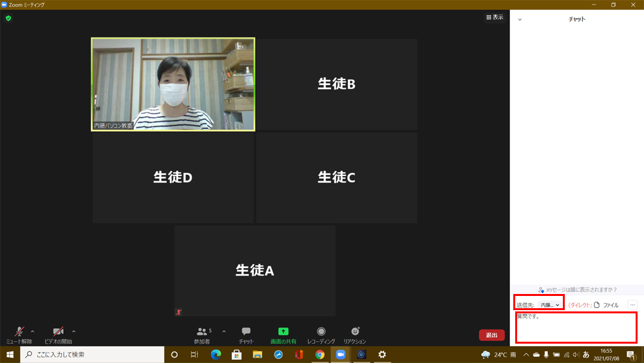Screen dimensions: 644x363
Task: Start 画面の共有 screen sharing
Action: 283,335
